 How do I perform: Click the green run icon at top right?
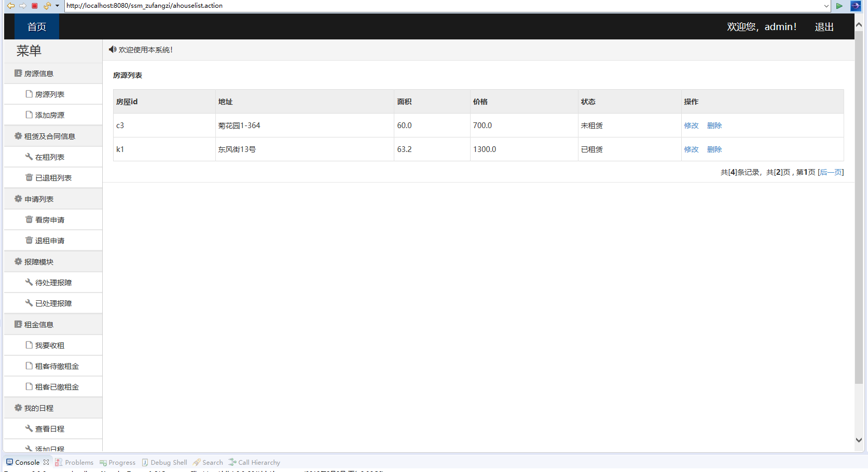coord(839,6)
